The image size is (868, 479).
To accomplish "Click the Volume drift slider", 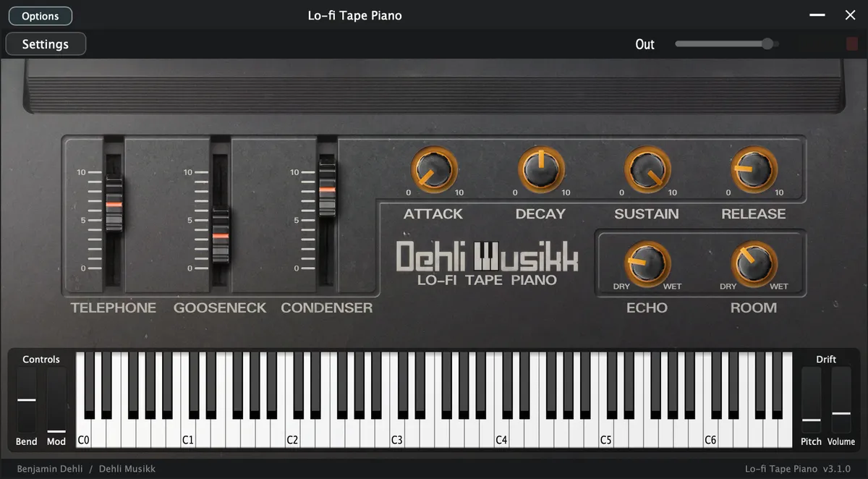I will (841, 400).
